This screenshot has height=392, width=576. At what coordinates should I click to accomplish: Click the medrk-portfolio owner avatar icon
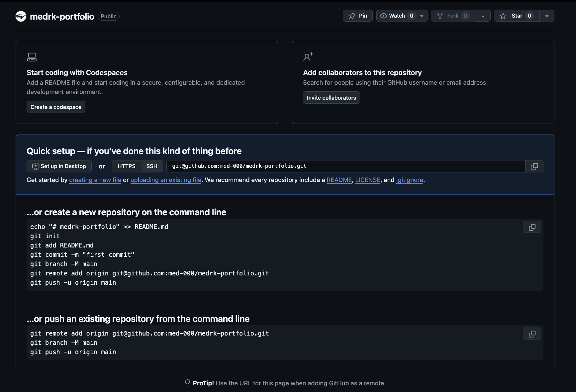[x=21, y=16]
